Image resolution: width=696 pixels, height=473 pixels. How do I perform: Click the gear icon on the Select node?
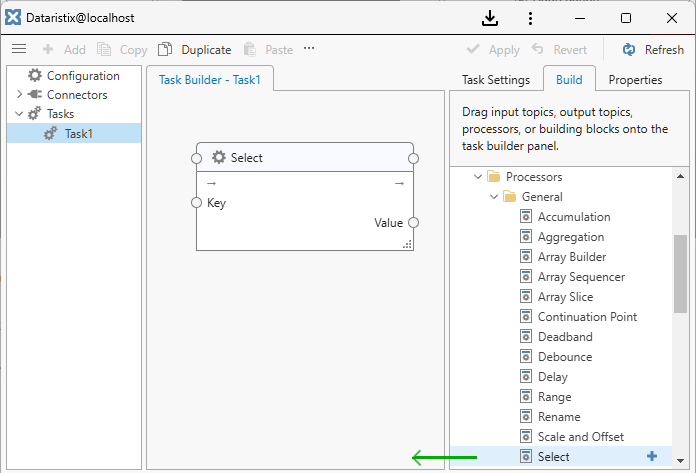[219, 158]
